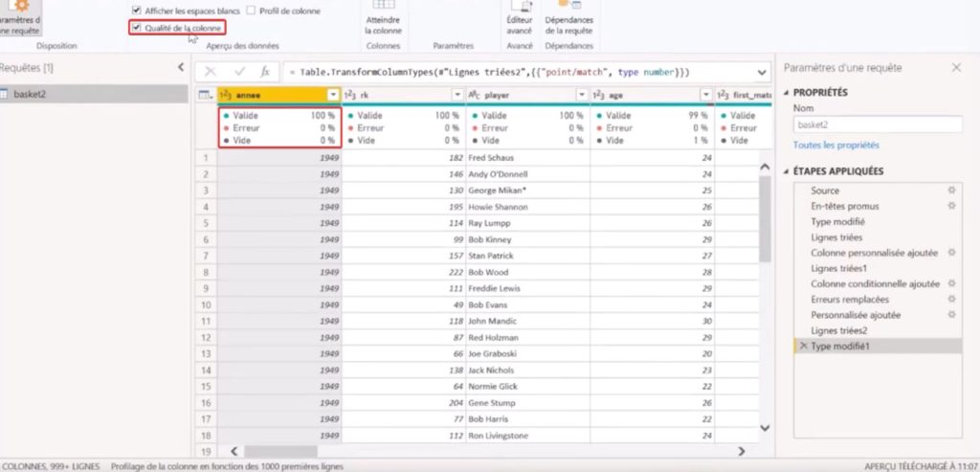Open gear for Personnalisée ajoutée step

pos(952,315)
